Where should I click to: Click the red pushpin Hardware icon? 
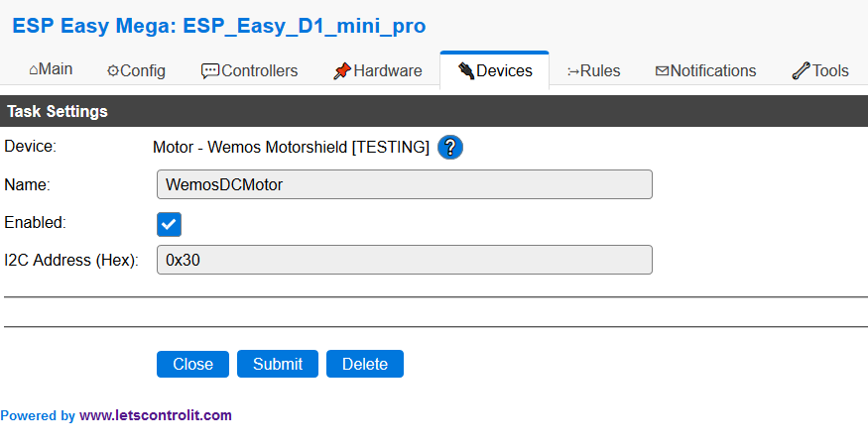point(342,70)
